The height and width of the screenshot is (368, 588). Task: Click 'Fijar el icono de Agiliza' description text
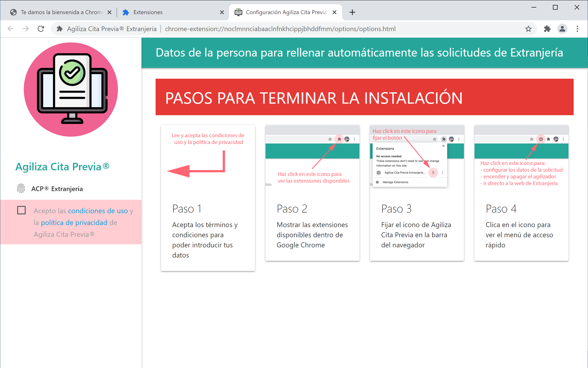(416, 235)
